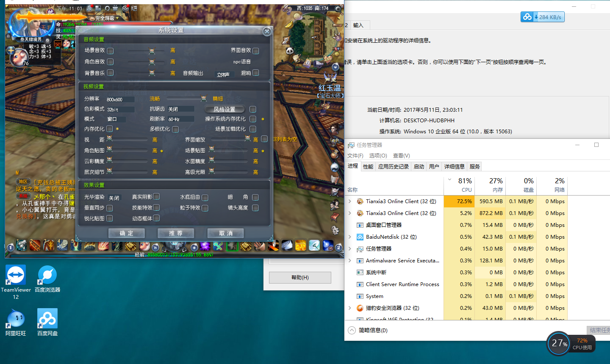Enable the 多核优化 checkbox
The image size is (610, 364).
[175, 129]
